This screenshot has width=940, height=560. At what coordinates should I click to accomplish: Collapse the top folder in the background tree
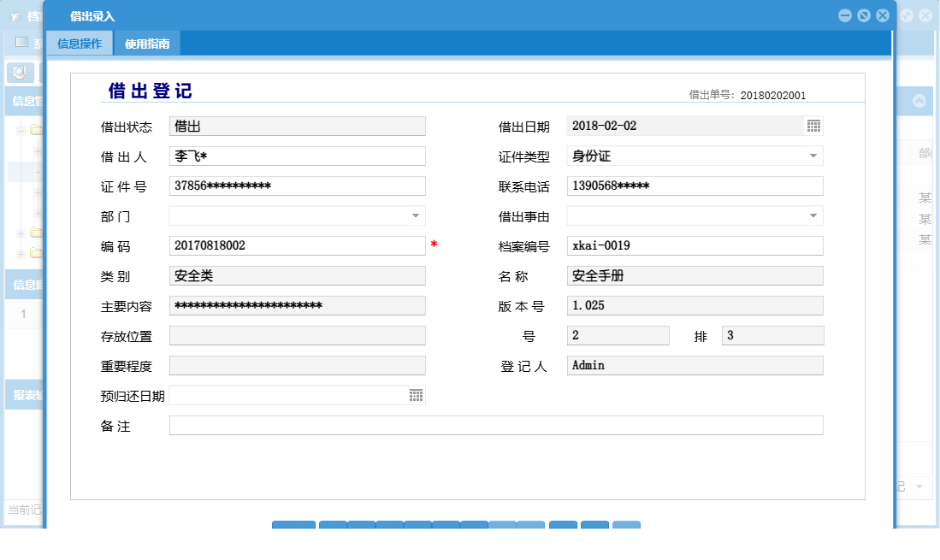coord(21,130)
